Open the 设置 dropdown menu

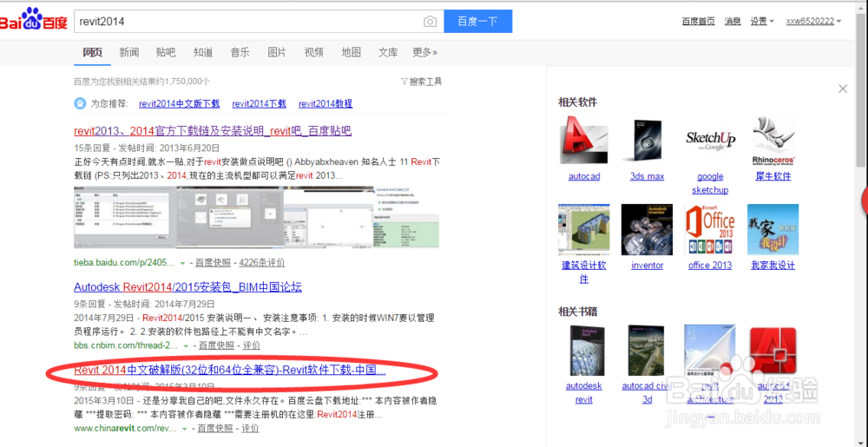click(761, 22)
